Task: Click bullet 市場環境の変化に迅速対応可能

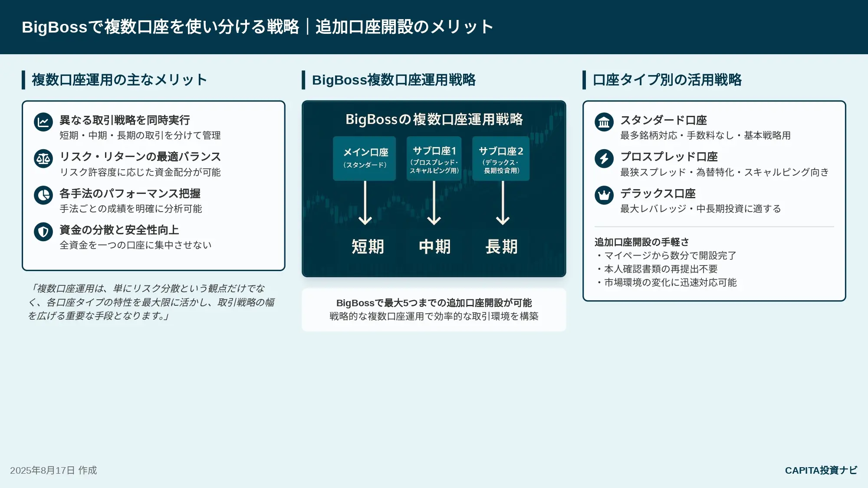Action: click(x=666, y=282)
